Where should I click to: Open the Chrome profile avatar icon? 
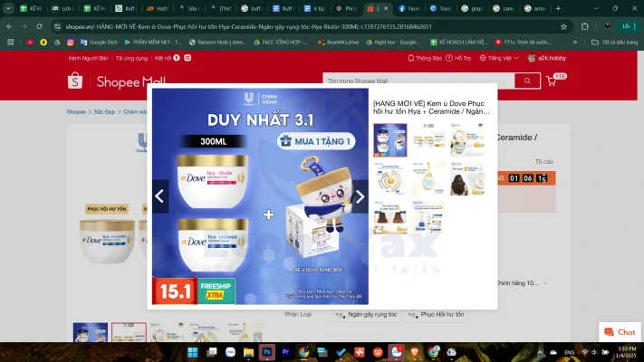pos(608,26)
